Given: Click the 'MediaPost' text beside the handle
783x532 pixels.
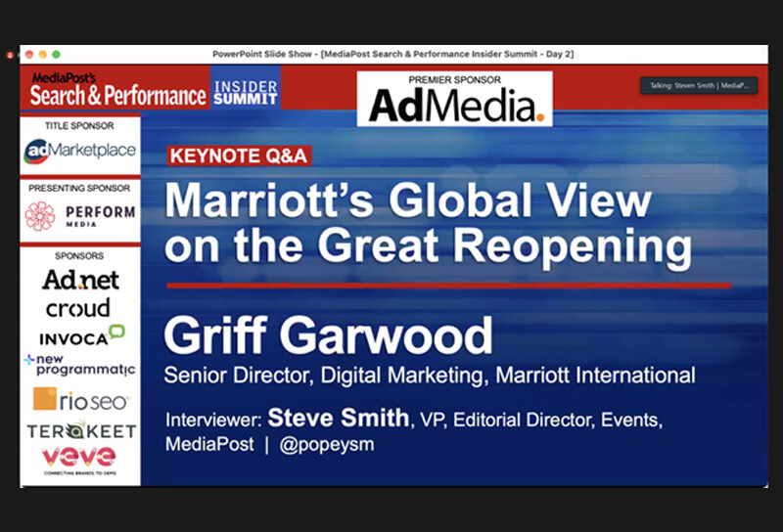Looking at the screenshot, I should point(209,444).
